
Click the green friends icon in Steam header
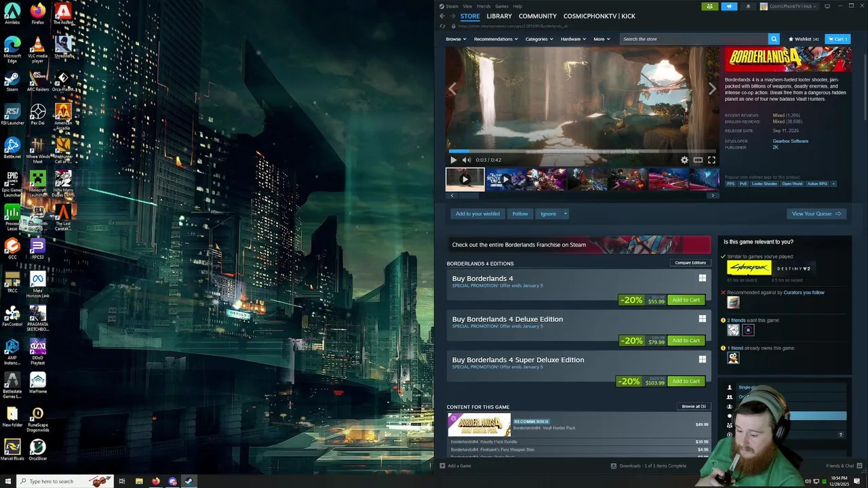pos(709,6)
